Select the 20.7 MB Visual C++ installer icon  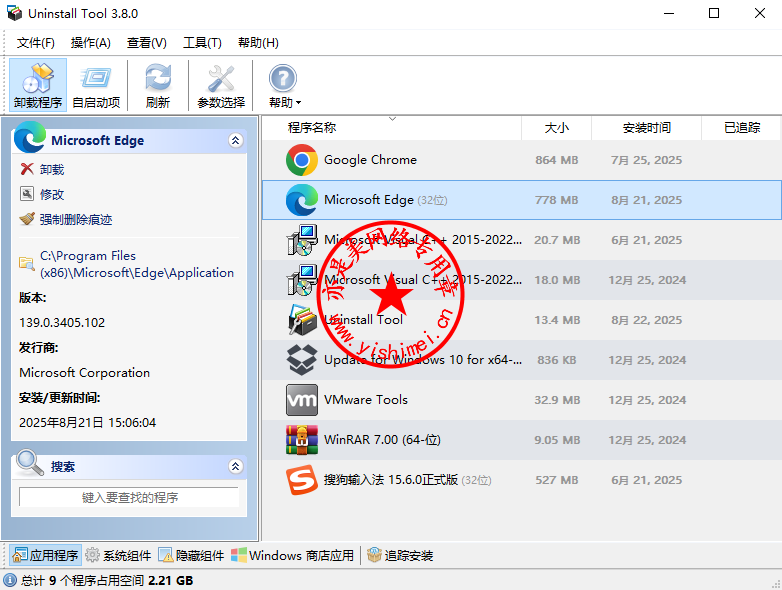302,240
